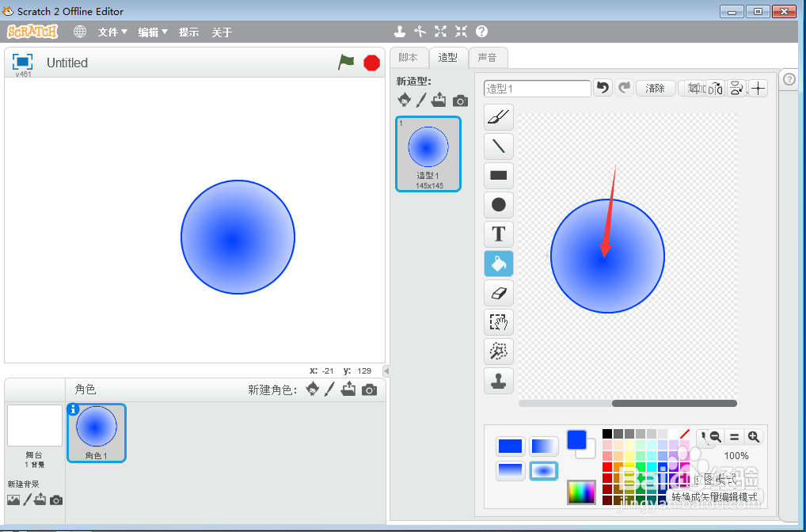Choose backdrop from library
Screen dimensions: 806x532
(13, 500)
